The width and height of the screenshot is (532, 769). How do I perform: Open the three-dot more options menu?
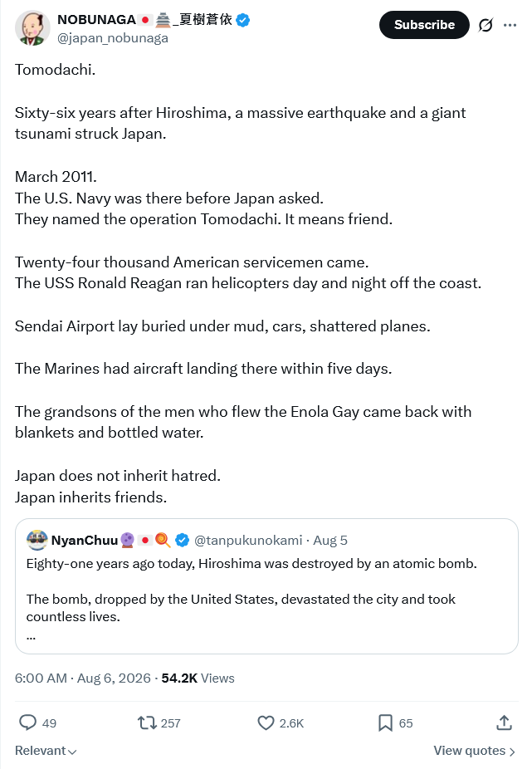coord(510,25)
